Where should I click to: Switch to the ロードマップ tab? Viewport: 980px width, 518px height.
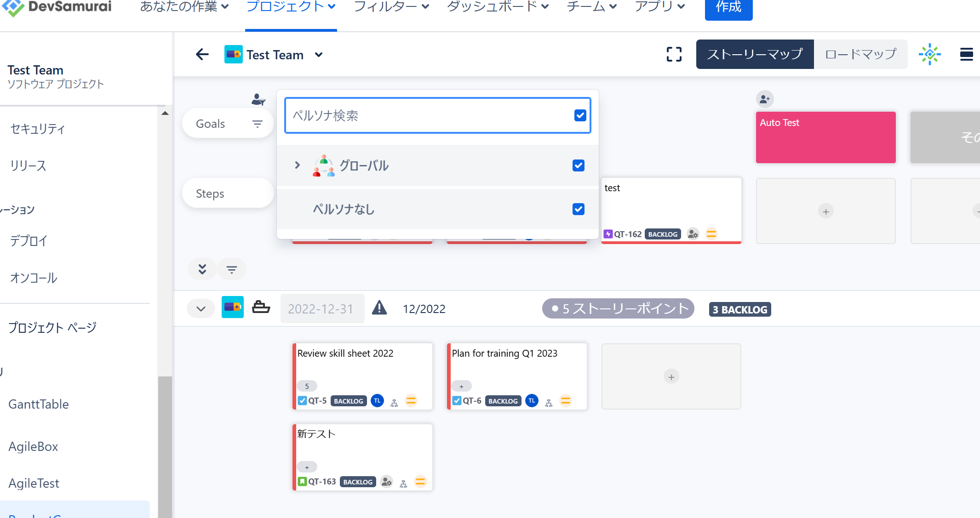860,54
